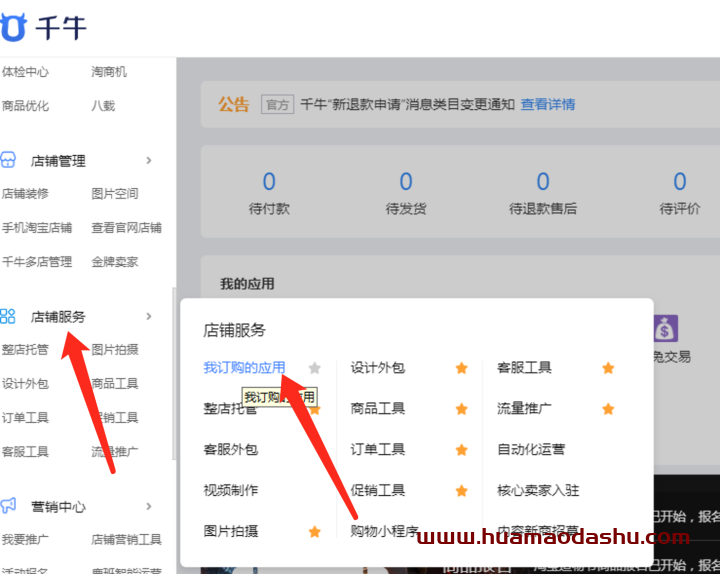This screenshot has height=574, width=720.
Task: Toggle the favorite star for 流量推广
Action: click(608, 409)
